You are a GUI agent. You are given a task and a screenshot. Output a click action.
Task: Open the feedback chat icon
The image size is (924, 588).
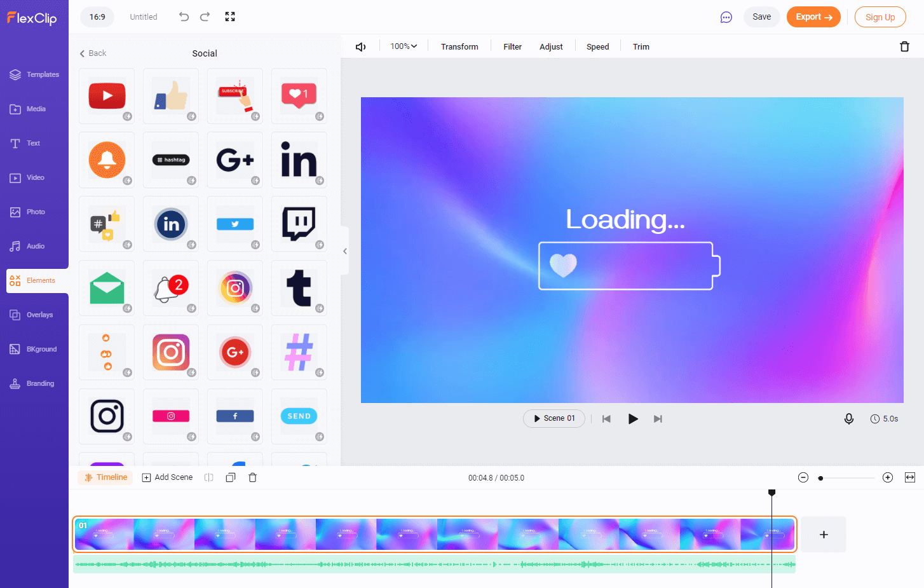[726, 17]
